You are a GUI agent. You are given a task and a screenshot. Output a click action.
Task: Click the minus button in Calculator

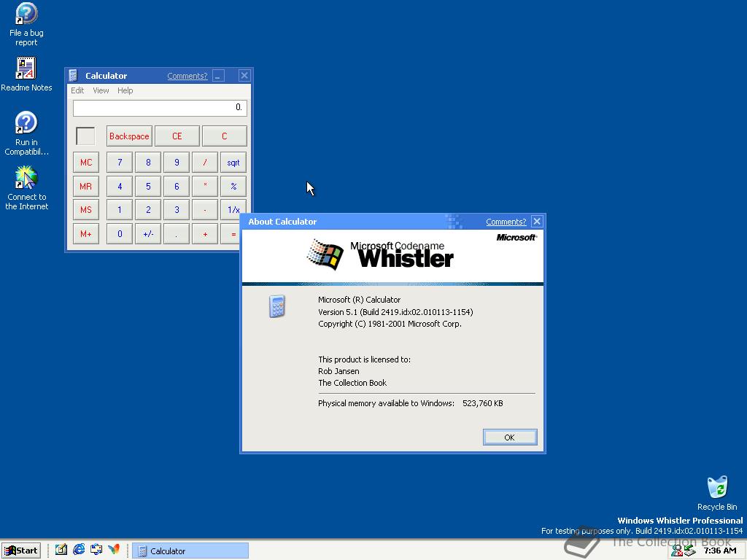pyautogui.click(x=205, y=209)
